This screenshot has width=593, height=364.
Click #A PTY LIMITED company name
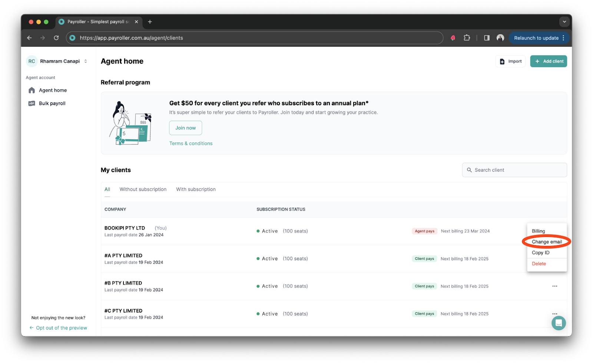(123, 256)
